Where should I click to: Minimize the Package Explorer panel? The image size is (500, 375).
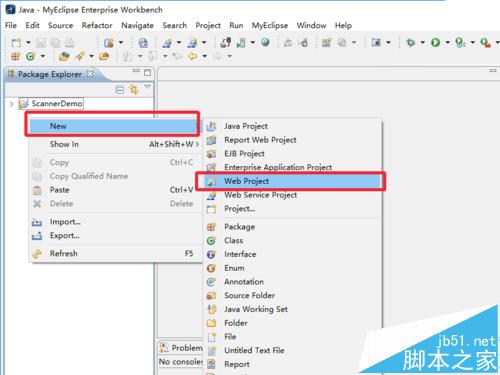(x=136, y=71)
